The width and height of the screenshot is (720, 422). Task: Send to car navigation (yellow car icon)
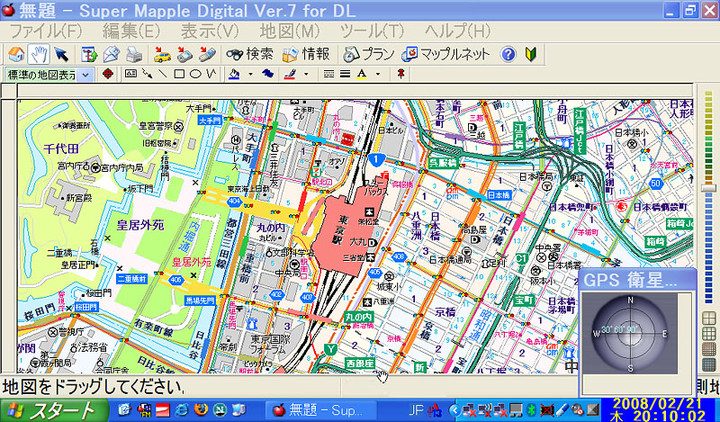(x=162, y=54)
